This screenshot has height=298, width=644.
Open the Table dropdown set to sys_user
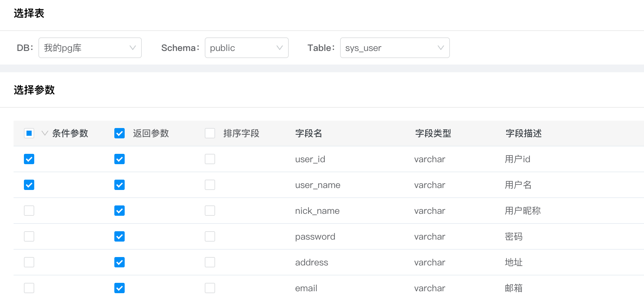point(394,48)
